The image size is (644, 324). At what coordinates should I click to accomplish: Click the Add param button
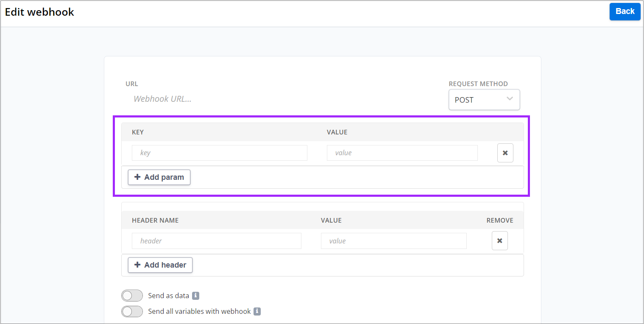(159, 177)
